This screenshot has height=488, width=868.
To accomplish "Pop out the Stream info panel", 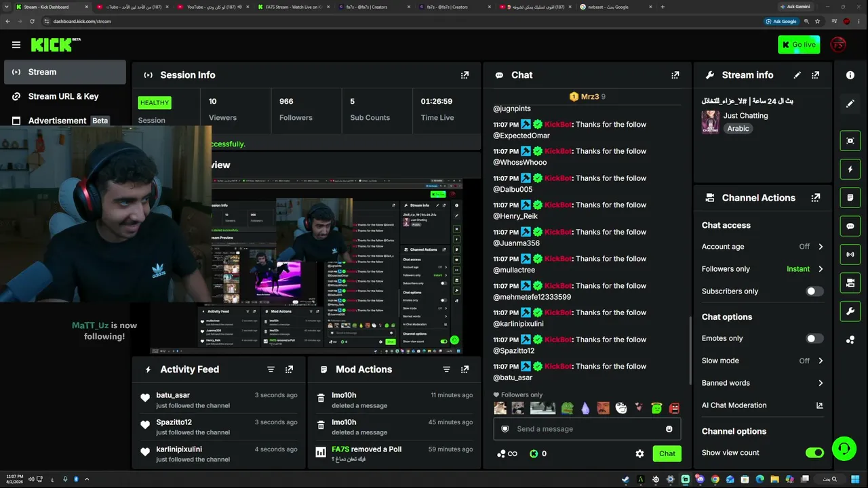I will [x=816, y=75].
